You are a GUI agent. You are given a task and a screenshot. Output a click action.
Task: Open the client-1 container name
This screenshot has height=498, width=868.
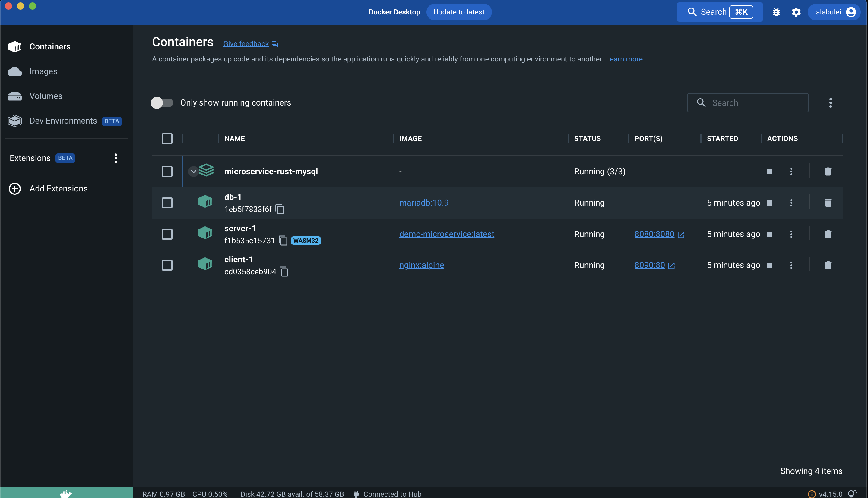(239, 259)
